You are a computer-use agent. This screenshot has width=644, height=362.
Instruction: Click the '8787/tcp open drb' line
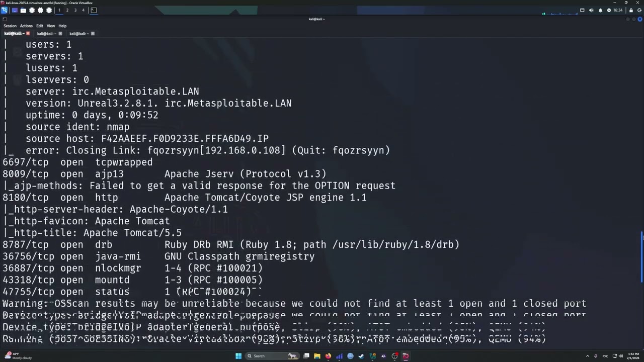pos(231,244)
